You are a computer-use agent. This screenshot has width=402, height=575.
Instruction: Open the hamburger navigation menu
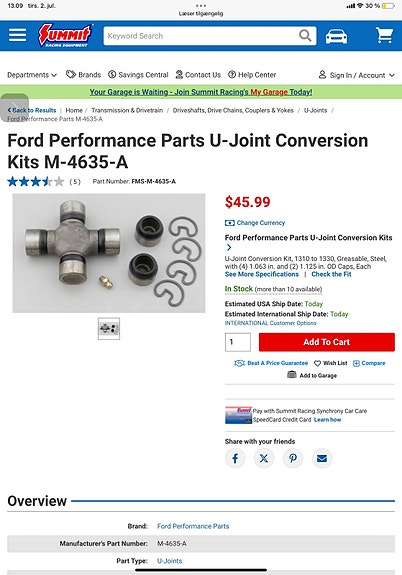[x=17, y=36]
